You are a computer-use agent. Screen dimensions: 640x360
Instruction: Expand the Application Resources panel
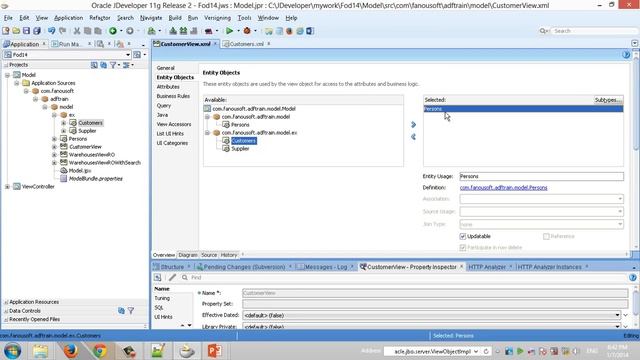tap(6, 302)
